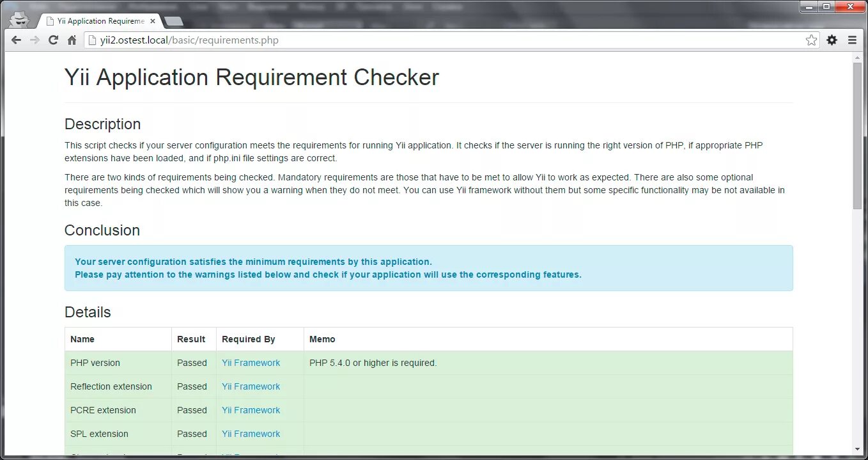Open Yii Framework link in Reflection extension row
The width and height of the screenshot is (868, 460).
tap(251, 386)
